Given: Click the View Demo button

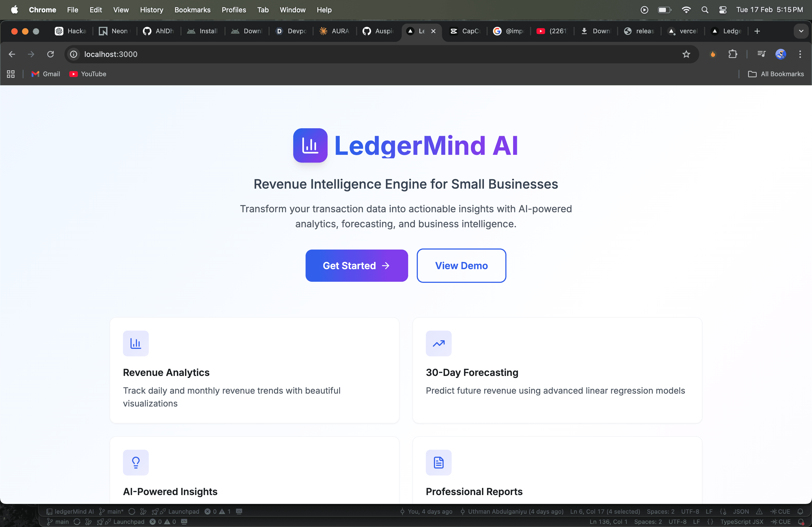Looking at the screenshot, I should [x=461, y=266].
